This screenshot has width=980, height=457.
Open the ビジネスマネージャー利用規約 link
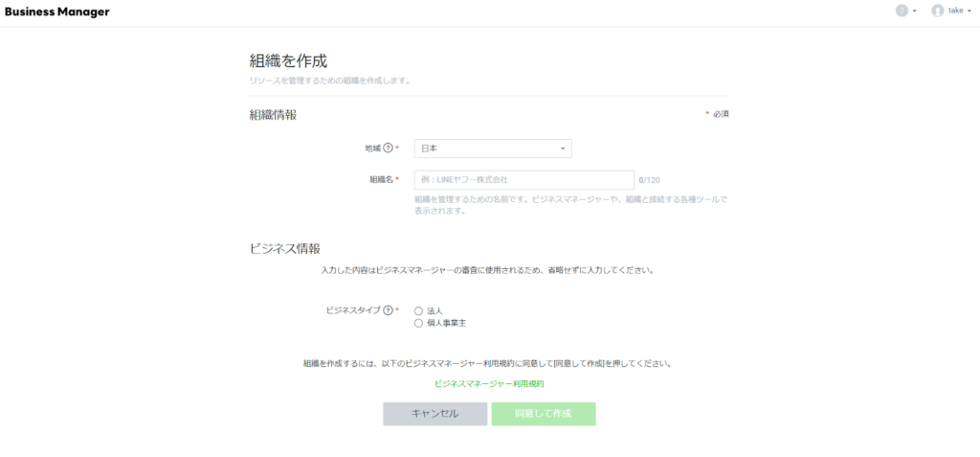pyautogui.click(x=489, y=383)
